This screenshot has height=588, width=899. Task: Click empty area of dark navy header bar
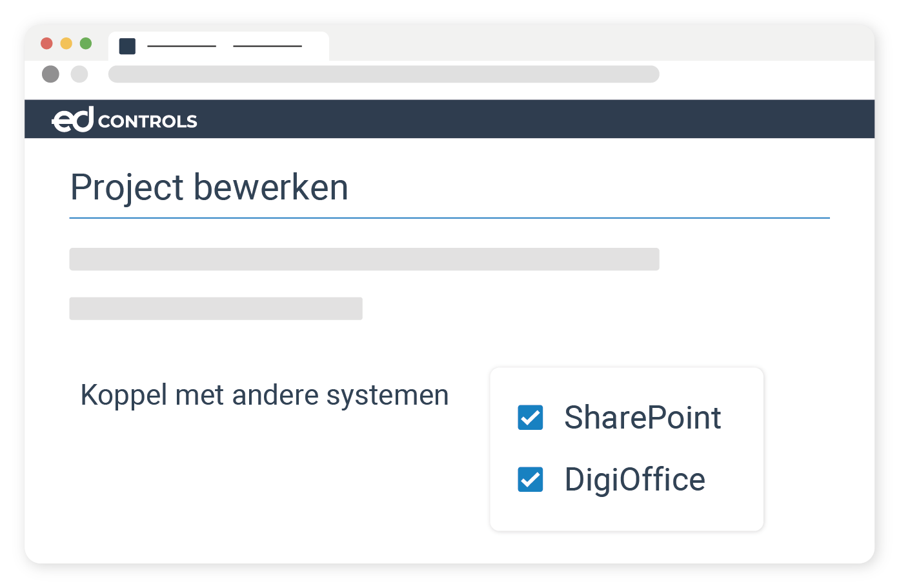516,119
